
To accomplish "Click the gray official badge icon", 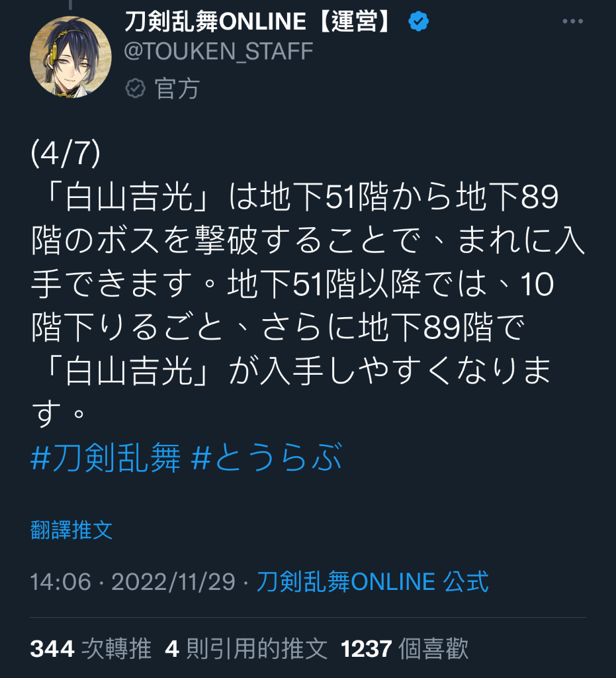I will 136,89.
